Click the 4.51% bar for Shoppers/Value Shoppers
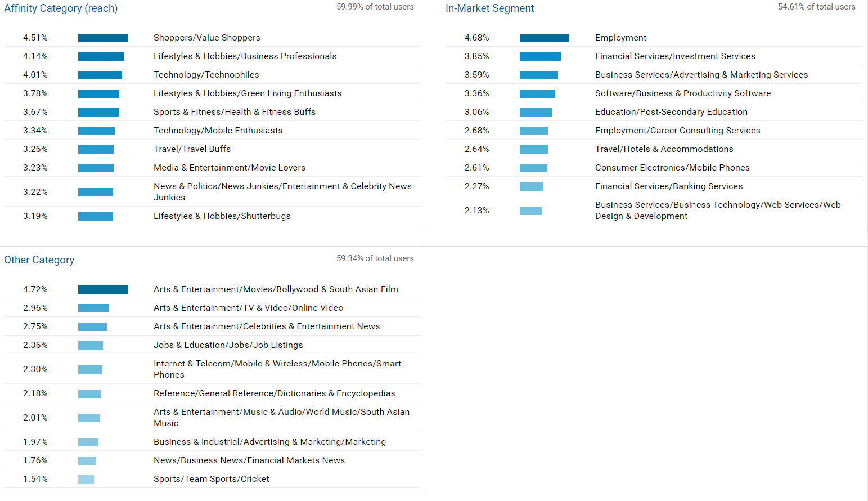868x501 pixels. [x=103, y=38]
